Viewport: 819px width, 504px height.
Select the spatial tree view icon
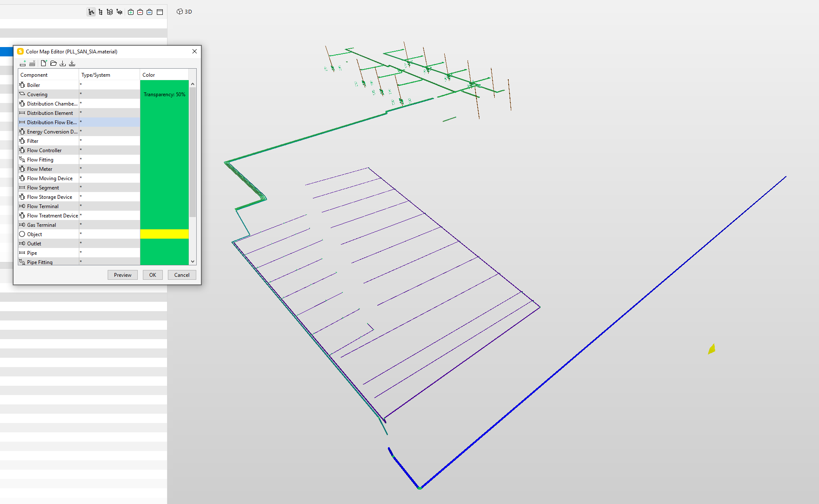coord(91,12)
